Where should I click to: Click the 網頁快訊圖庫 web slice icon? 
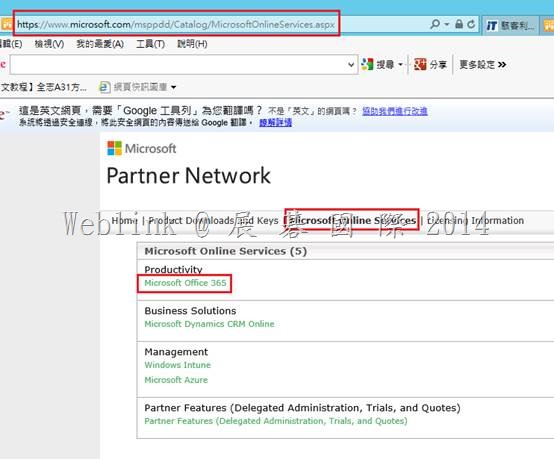[104, 87]
